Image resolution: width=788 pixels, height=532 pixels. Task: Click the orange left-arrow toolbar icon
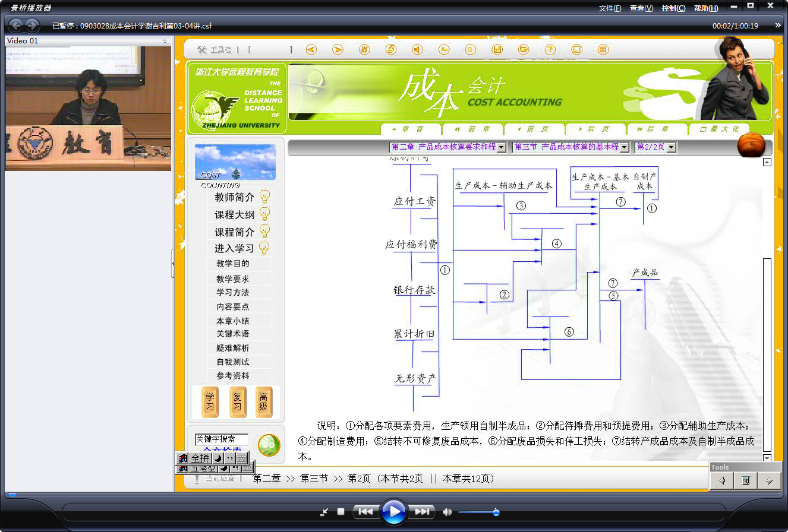pyautogui.click(x=311, y=50)
